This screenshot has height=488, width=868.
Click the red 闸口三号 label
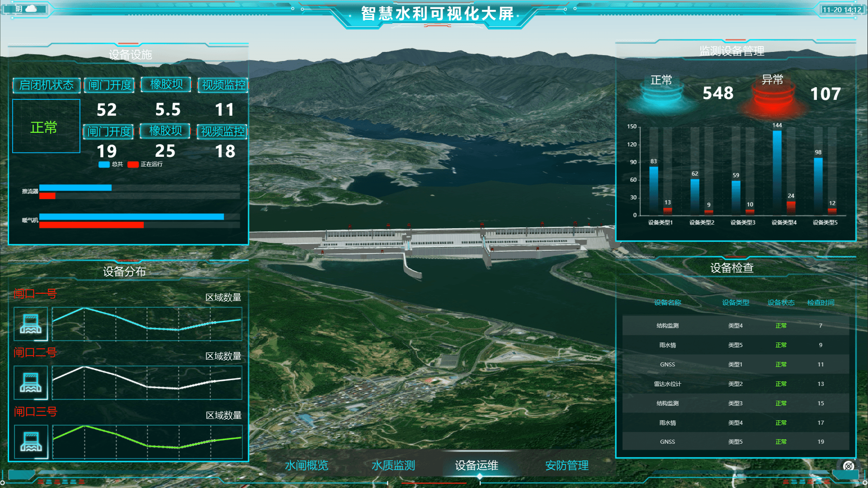tap(35, 412)
